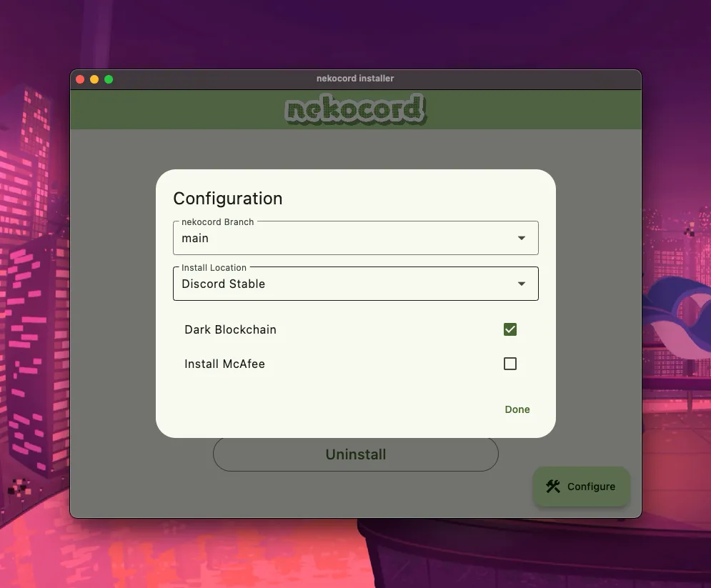Minimize the installer with yellow traffic light
Screen dimensions: 711x588
94,79
